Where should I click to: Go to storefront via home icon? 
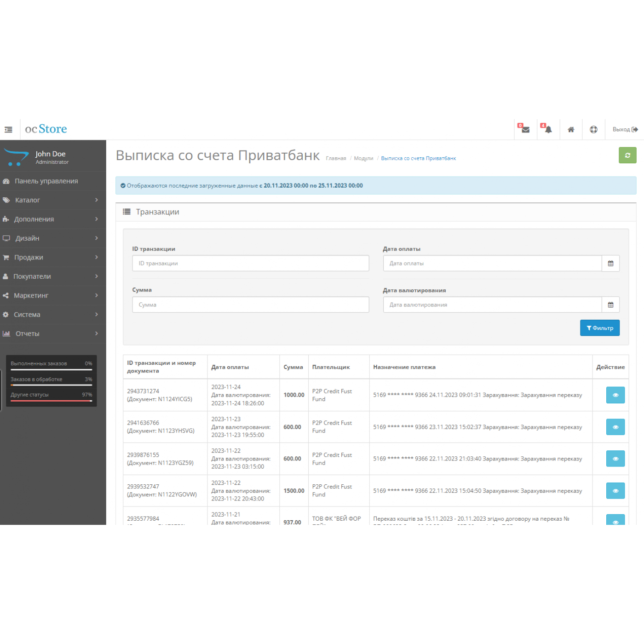point(571,130)
